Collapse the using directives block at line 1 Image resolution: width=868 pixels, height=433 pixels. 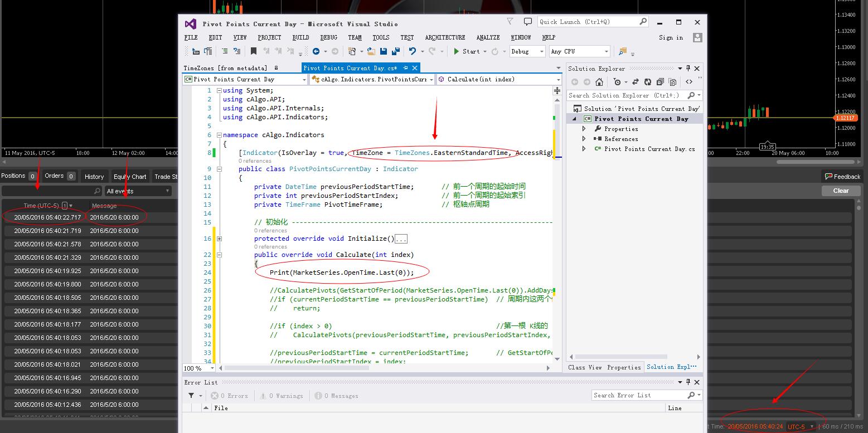click(219, 90)
